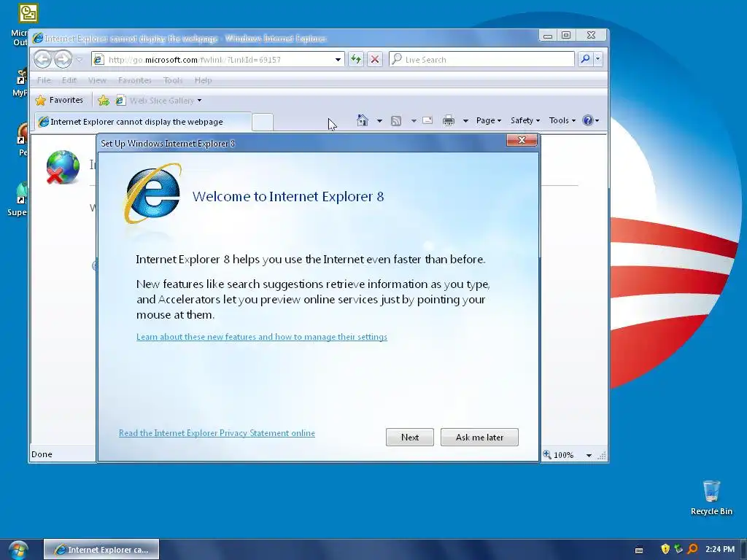The height and width of the screenshot is (560, 747).
Task: Open the Edit menu
Action: point(69,80)
